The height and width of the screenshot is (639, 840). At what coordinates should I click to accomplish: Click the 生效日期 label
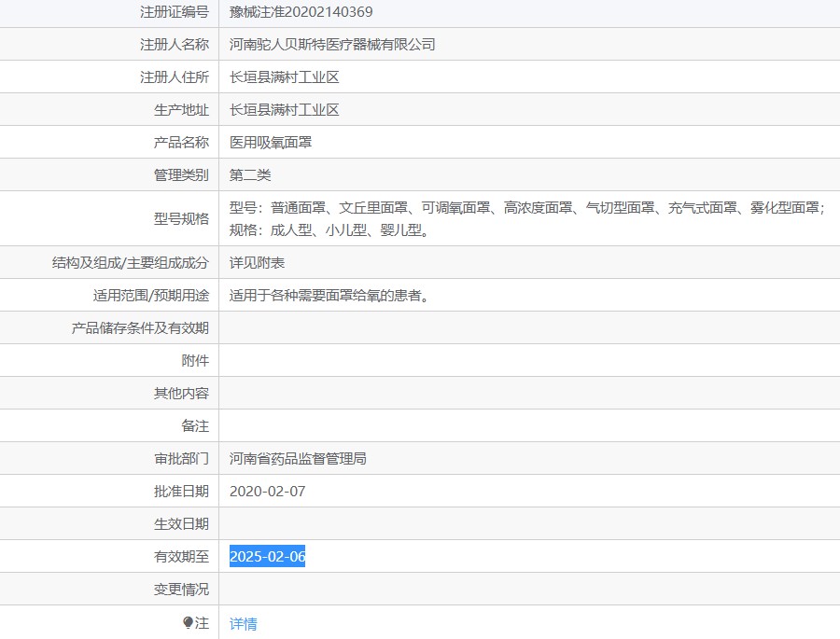182,524
